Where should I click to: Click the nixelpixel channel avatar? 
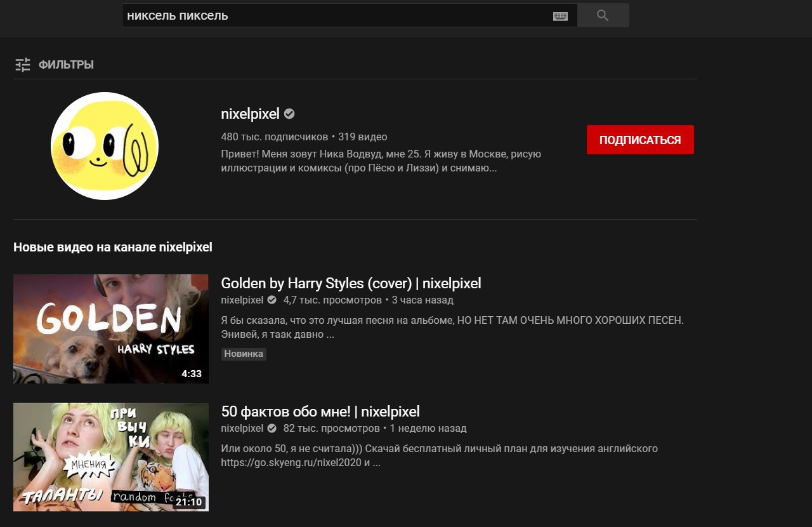pyautogui.click(x=105, y=146)
